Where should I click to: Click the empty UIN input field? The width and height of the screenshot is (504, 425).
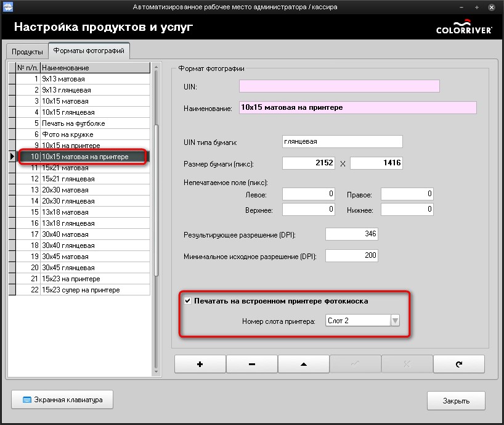pyautogui.click(x=339, y=86)
